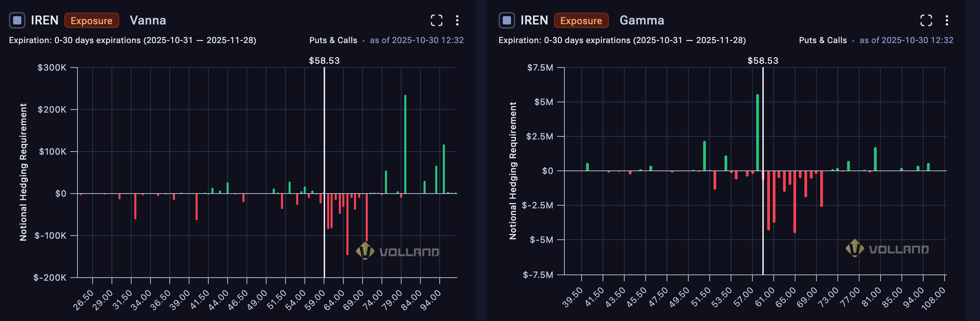Click the Vanna 'as of 2025-10-30 12:32' timestamp

(417, 40)
